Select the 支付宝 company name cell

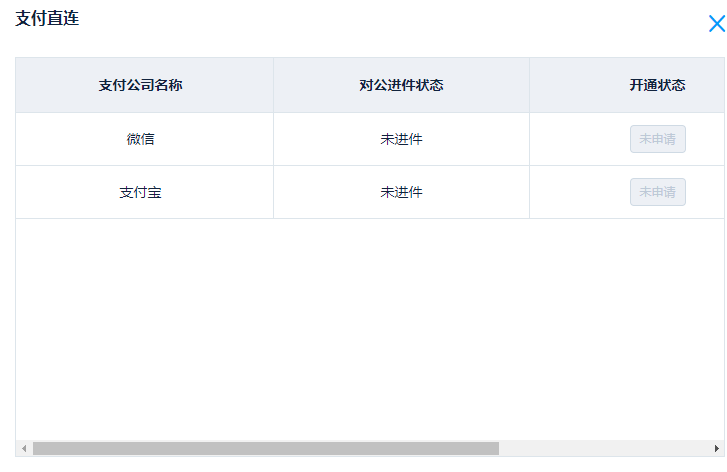pyautogui.click(x=140, y=192)
